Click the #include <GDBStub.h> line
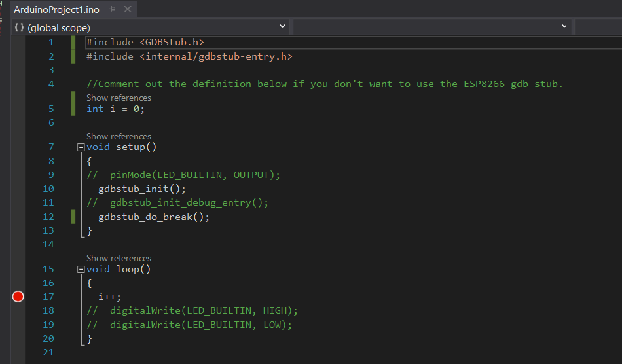This screenshot has width=622, height=364. click(x=145, y=42)
